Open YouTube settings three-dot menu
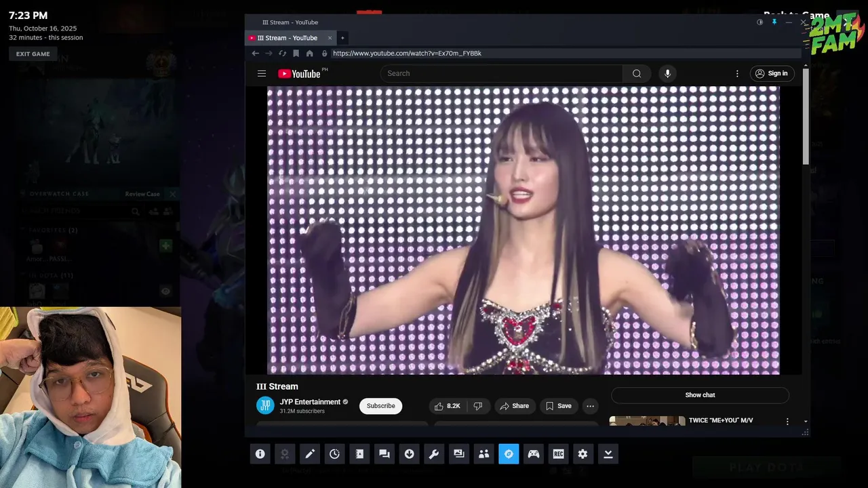Viewport: 868px width, 488px height. coord(737,73)
